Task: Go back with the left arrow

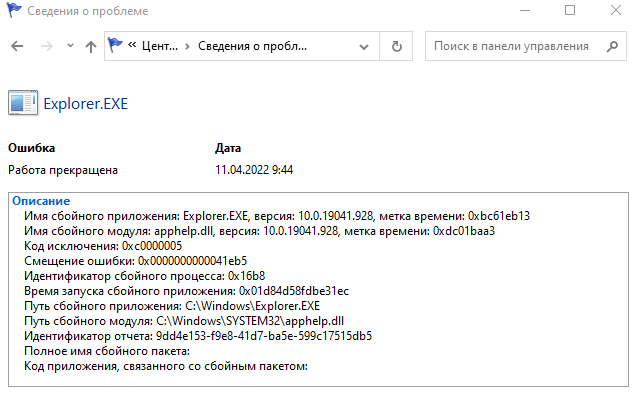Action: (x=17, y=46)
